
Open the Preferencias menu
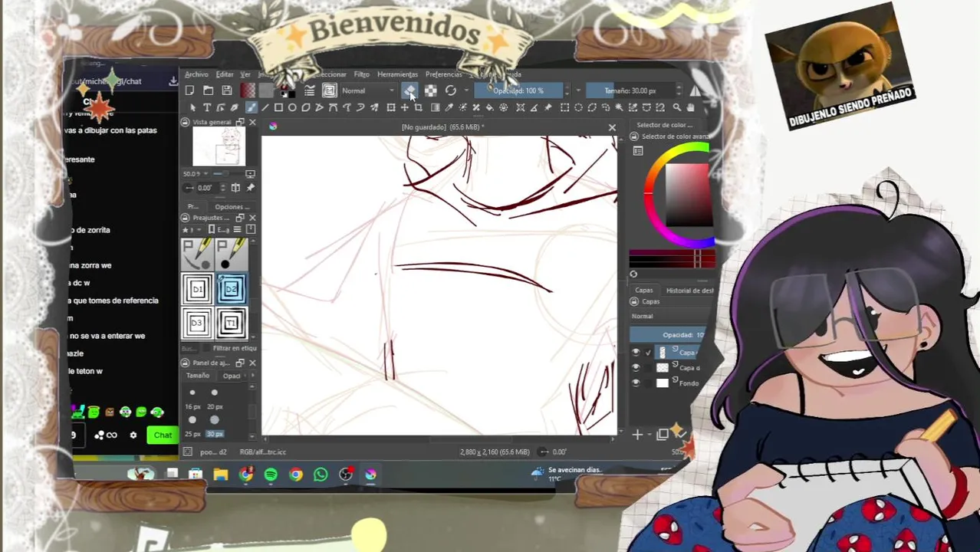444,74
